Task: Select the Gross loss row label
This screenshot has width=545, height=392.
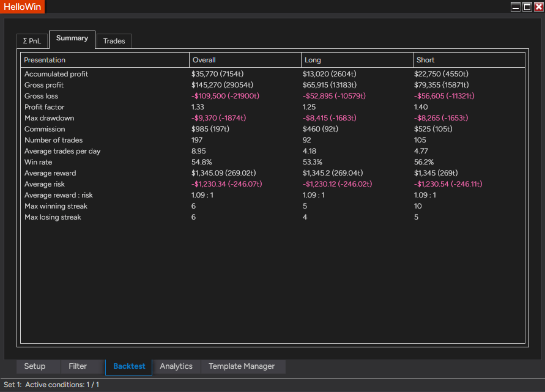Action: pyautogui.click(x=42, y=96)
